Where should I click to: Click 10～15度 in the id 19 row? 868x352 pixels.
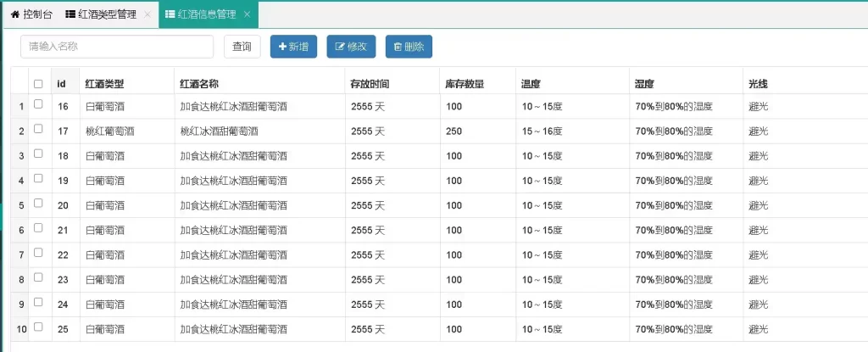point(542,181)
